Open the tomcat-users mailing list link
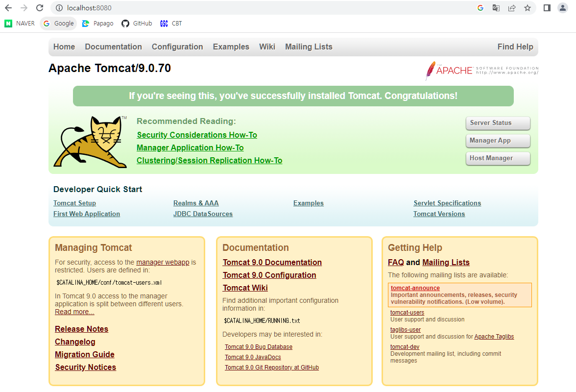Viewport: 576px width, 392px height. tap(407, 313)
